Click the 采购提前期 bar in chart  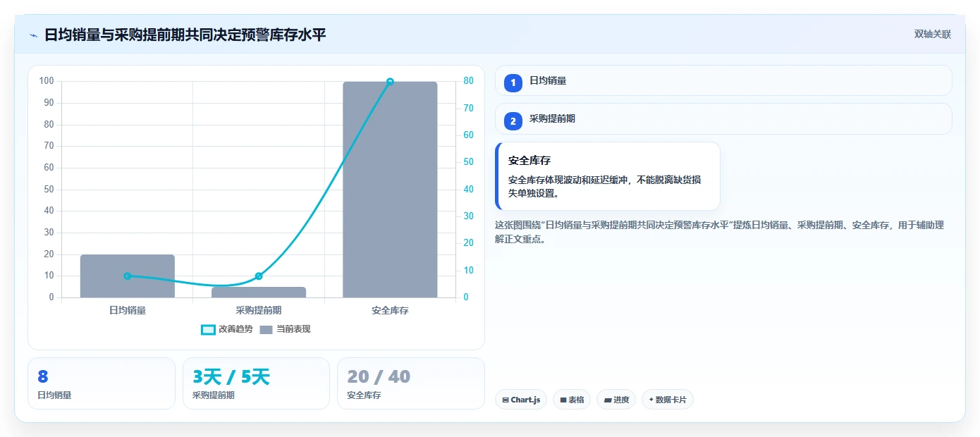(259, 292)
